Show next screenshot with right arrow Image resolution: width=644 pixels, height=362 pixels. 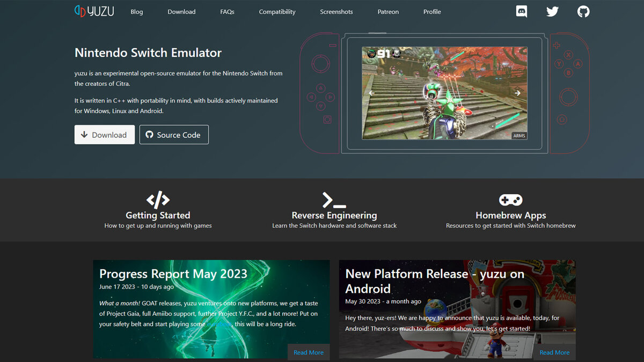(517, 93)
